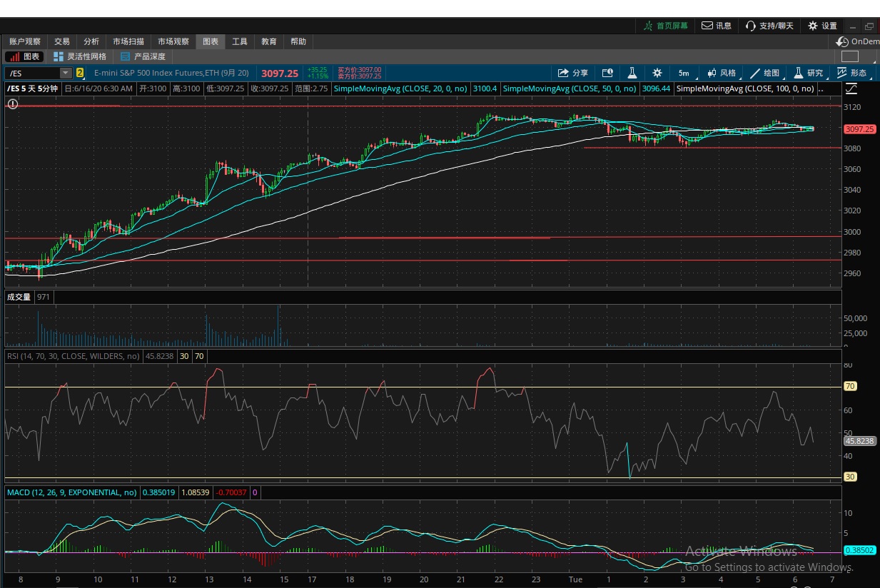Screen dimensions: 880x588
Task: Switch to 账户观察 tab
Action: [x=25, y=41]
